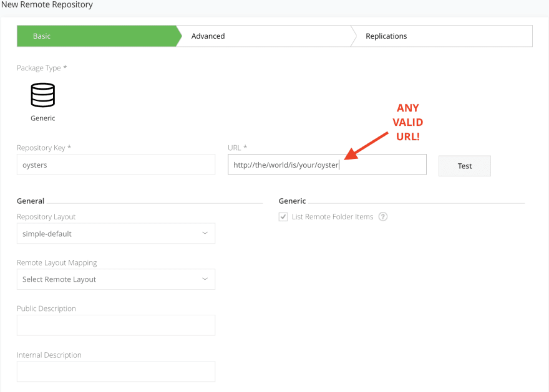Select the Generic package type icon
Viewport: 549px width, 392px height.
[x=42, y=95]
